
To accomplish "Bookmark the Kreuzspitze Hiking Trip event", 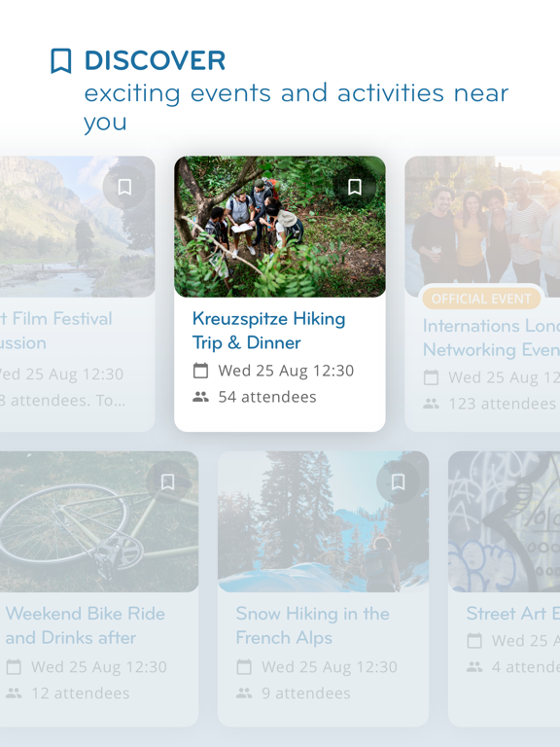I will (354, 187).
